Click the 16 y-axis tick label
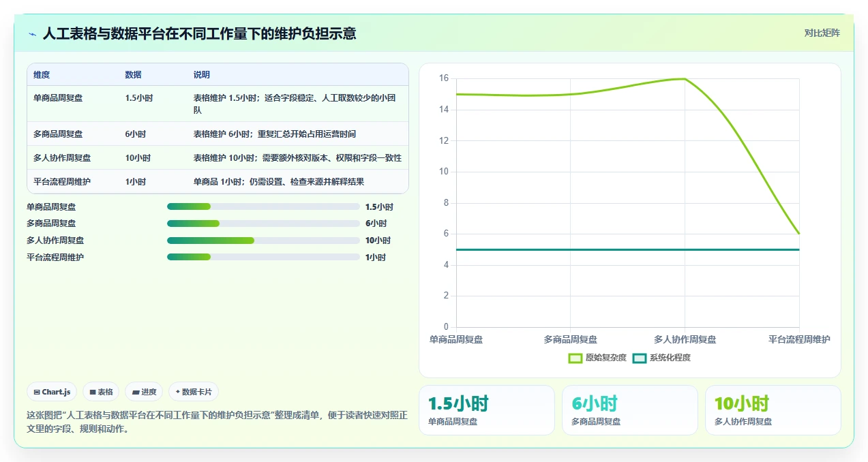 443,78
